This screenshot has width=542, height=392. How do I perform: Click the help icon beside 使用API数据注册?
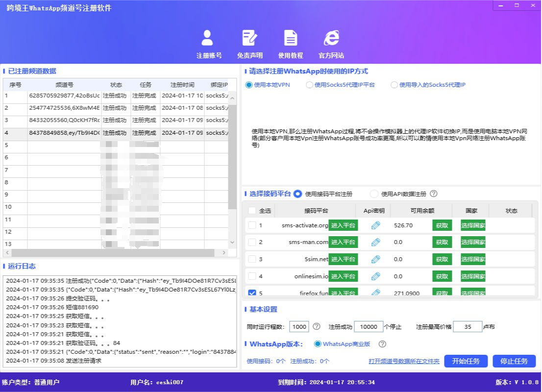[x=434, y=194]
